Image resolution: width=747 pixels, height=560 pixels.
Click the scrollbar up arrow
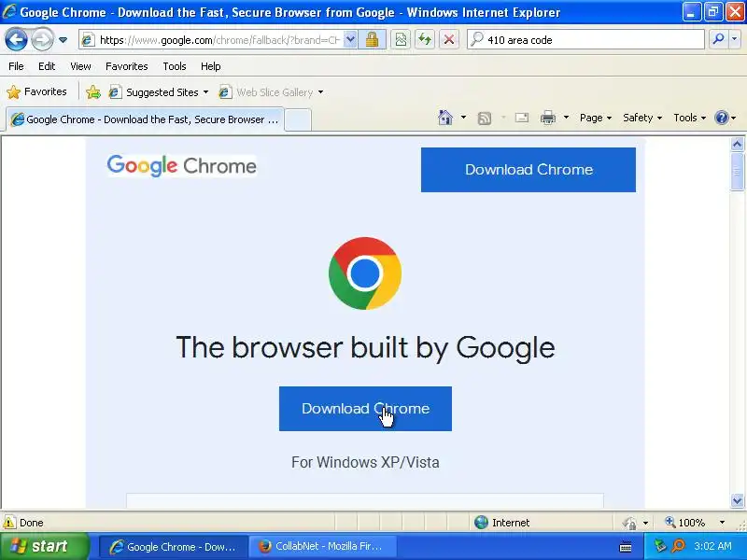click(737, 145)
